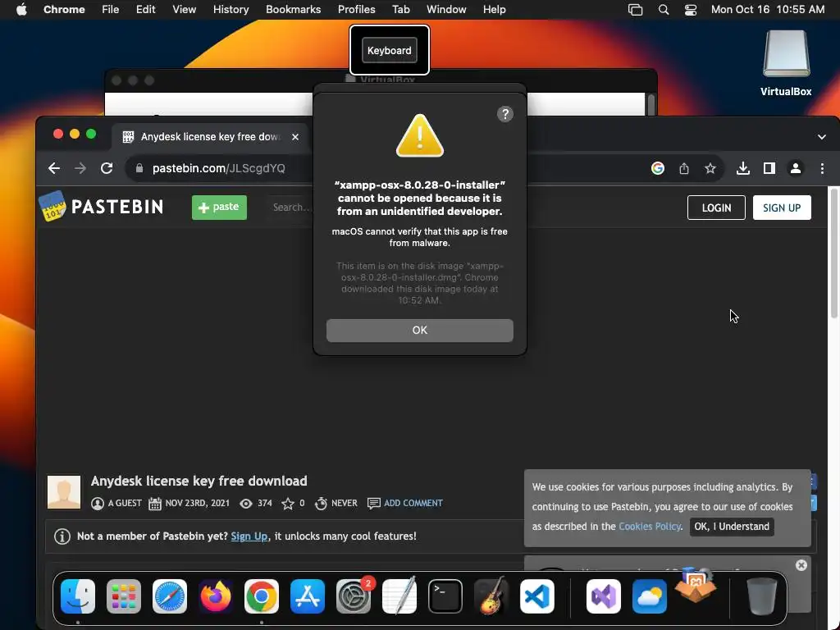Select the Anydesk license key tab
Screen dimensions: 840x630
click(x=209, y=137)
